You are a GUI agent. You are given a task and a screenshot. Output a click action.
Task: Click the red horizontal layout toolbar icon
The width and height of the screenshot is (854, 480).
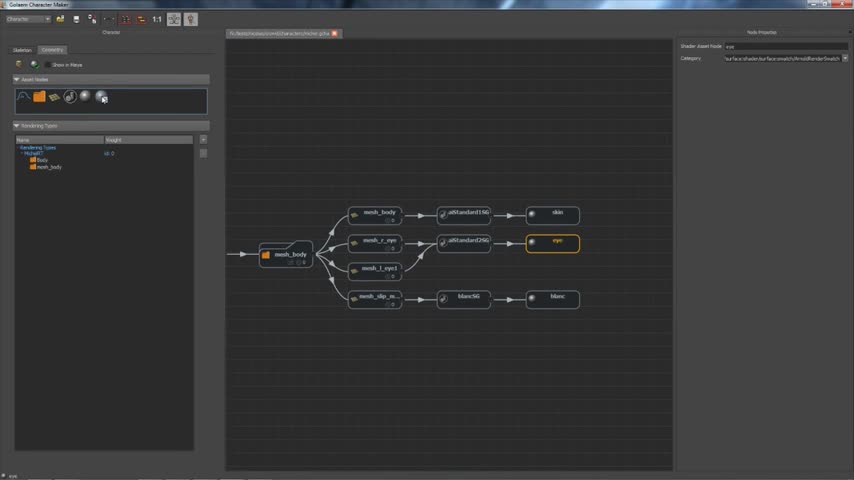coord(141,19)
